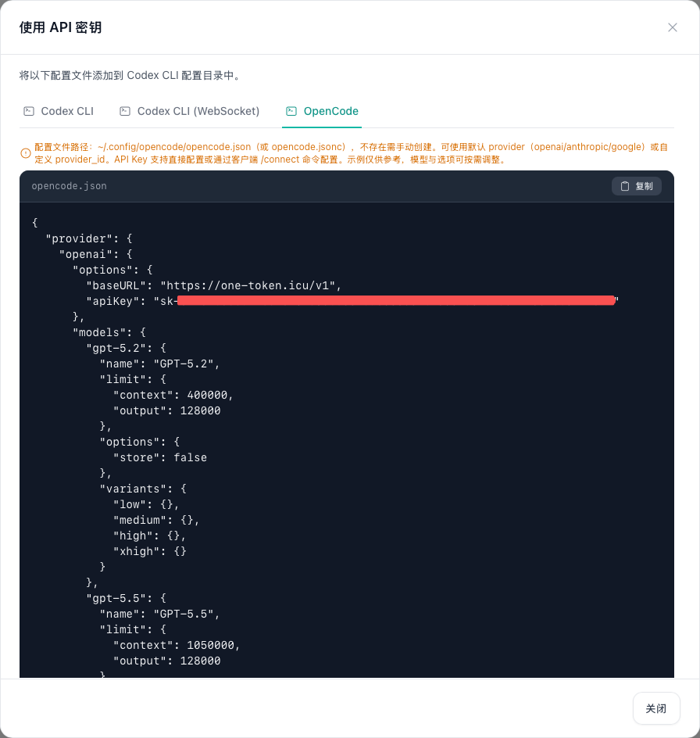The image size is (700, 738).
Task: Click the "gpt-5.2" model key line
Action: click(x=126, y=349)
